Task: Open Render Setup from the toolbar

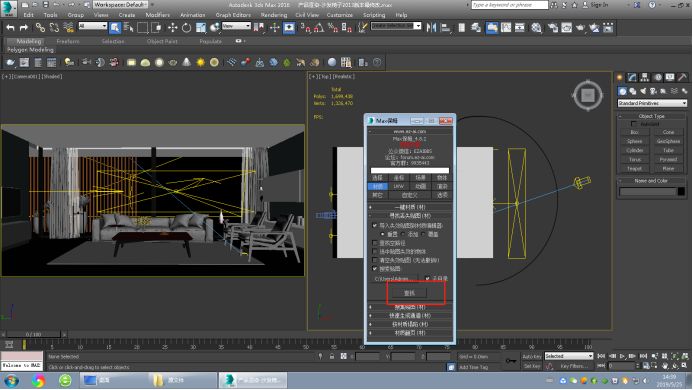Action: (x=553, y=27)
